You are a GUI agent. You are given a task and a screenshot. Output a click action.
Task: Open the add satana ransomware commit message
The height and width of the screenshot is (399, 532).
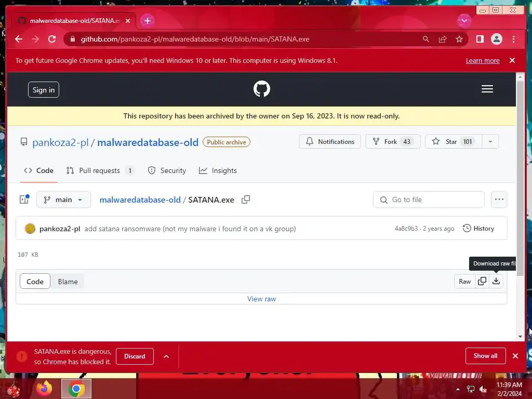pos(190,229)
